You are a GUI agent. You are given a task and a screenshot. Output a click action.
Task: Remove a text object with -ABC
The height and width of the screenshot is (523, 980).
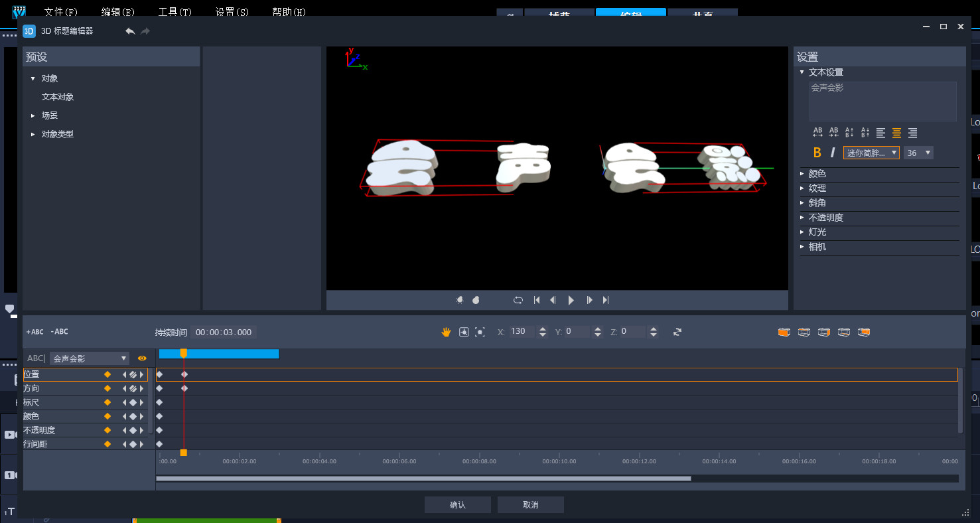[59, 332]
